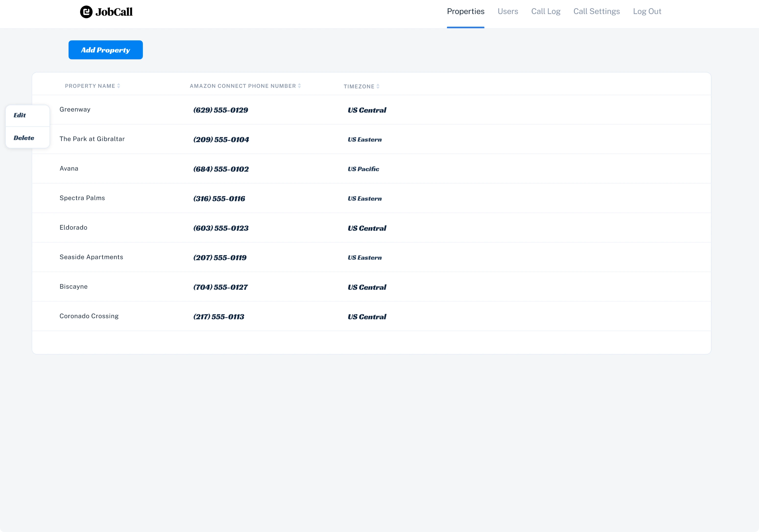759x532 pixels.
Task: Sort table by Property Name column arrows
Action: click(119, 86)
